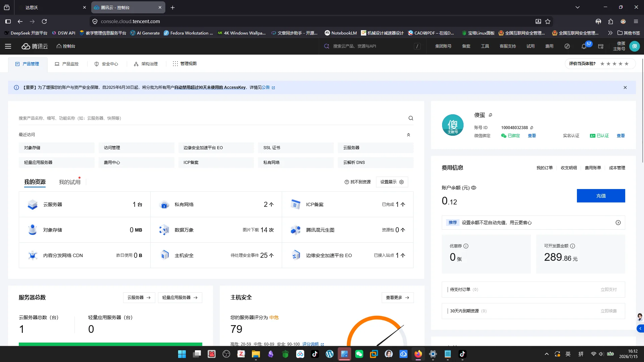Viewport: 644px width, 362px height.
Task: Open WeChat from the taskbar
Action: pos(359,354)
